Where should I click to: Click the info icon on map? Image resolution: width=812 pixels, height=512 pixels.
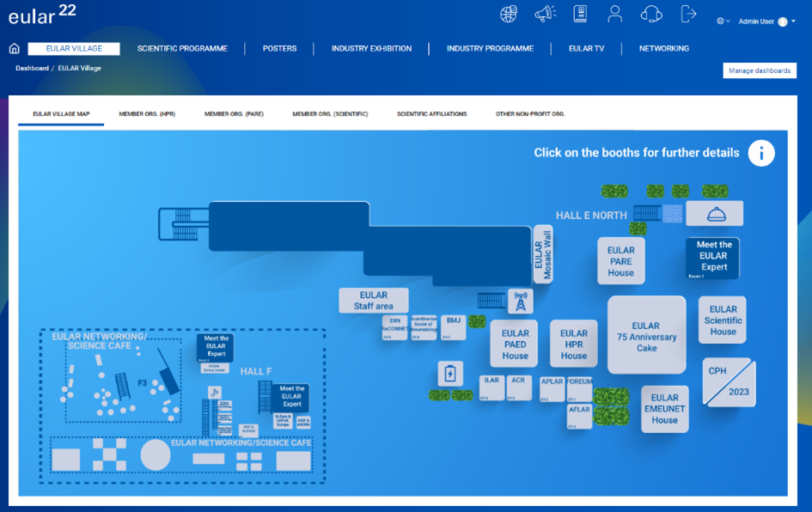coord(760,153)
